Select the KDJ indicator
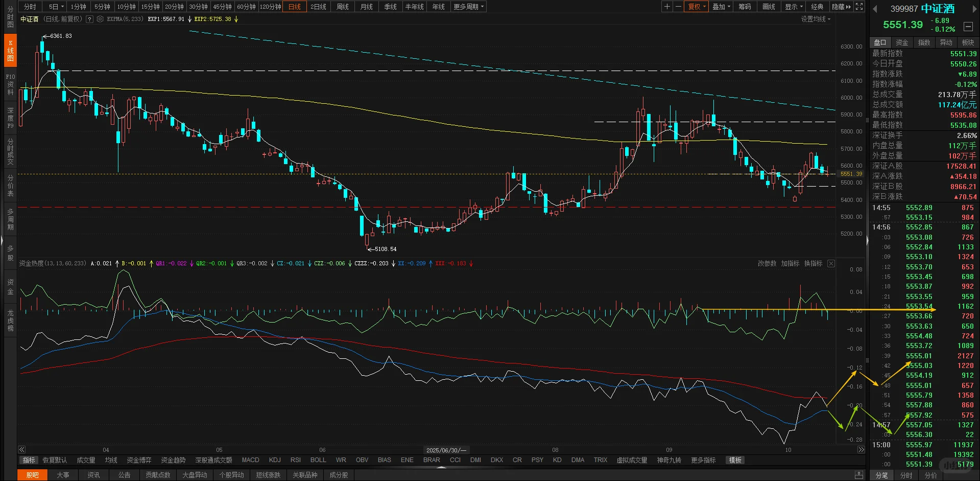This screenshot has height=481, width=980. (275, 460)
